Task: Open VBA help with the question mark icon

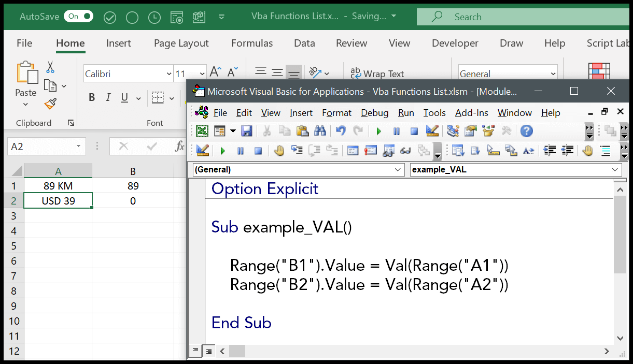Action: pos(526,131)
